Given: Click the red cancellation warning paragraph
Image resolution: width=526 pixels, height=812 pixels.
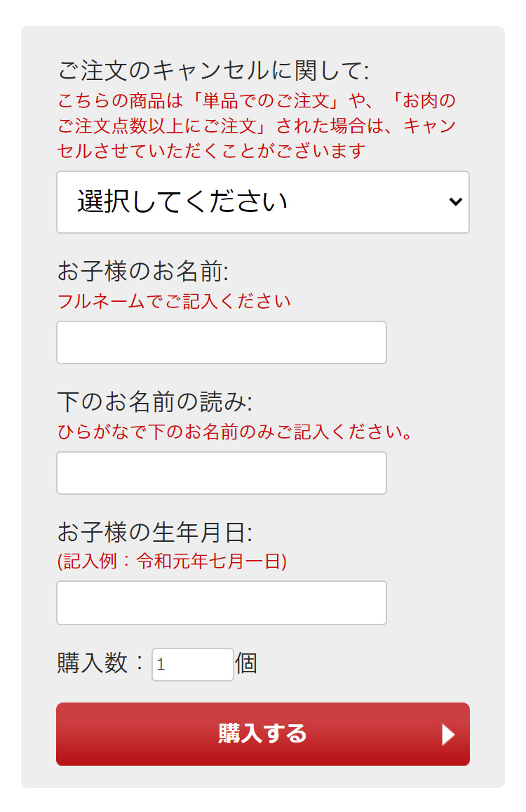Looking at the screenshot, I should coord(256,126).
